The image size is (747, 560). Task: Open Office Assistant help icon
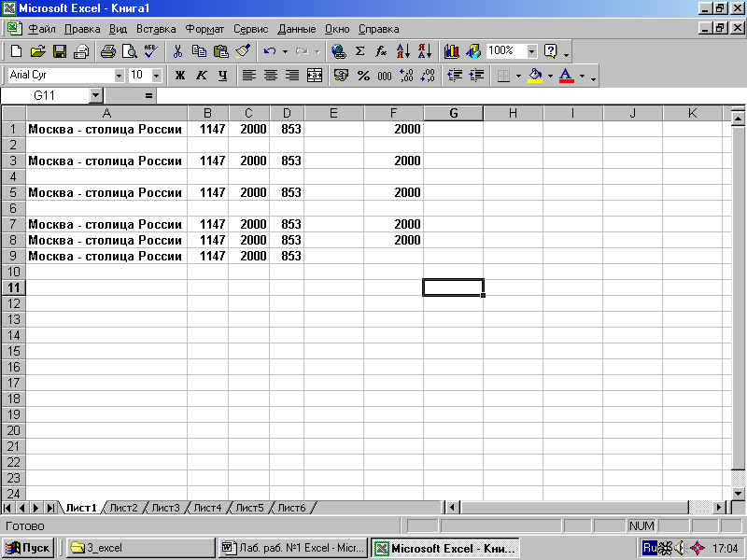[x=550, y=51]
